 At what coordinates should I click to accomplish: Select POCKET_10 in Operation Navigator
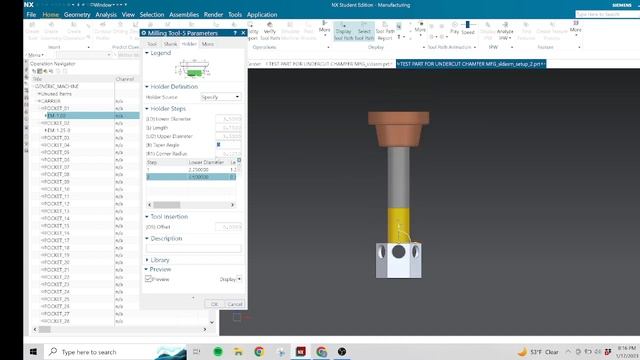point(56,189)
